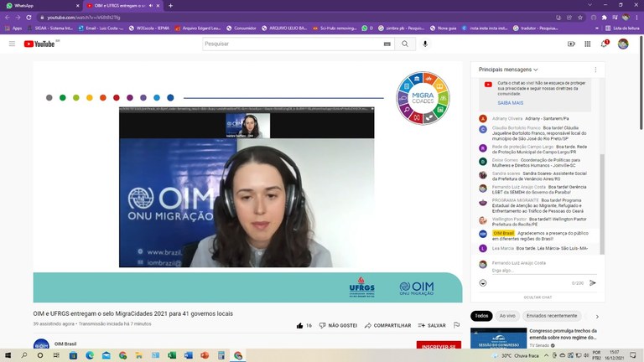Image resolution: width=644 pixels, height=362 pixels.
Task: Hide the chat using OCULTAR CHAT
Action: 538,297
